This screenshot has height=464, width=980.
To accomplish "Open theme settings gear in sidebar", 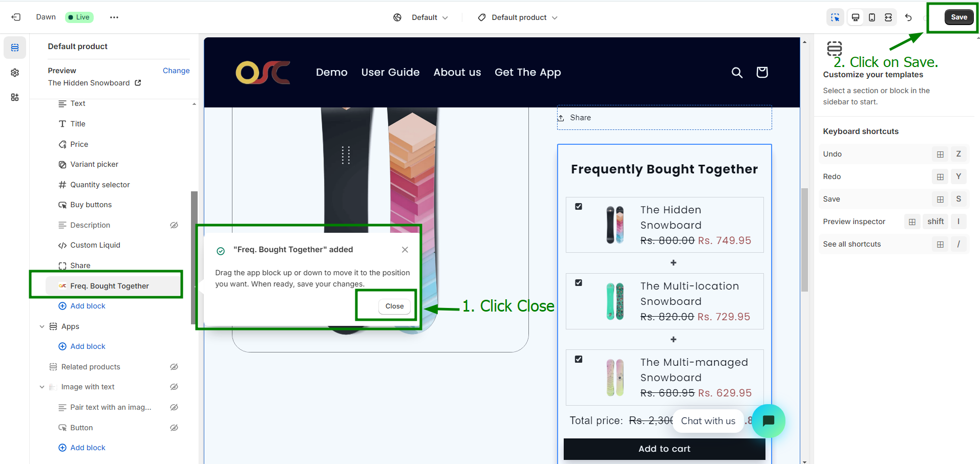I will tap(15, 73).
